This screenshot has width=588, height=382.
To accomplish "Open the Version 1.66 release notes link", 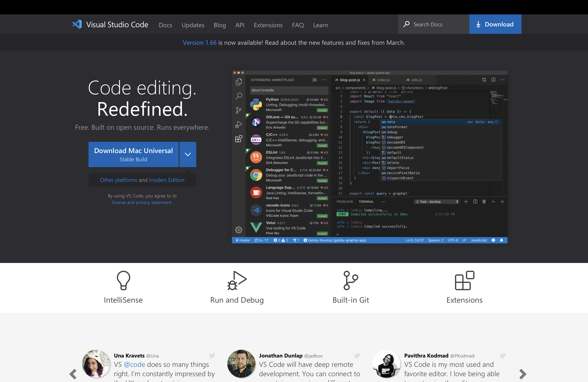I will (x=200, y=43).
